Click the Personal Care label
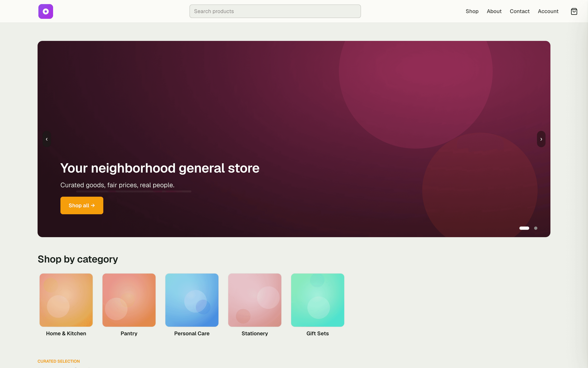 pos(192,333)
